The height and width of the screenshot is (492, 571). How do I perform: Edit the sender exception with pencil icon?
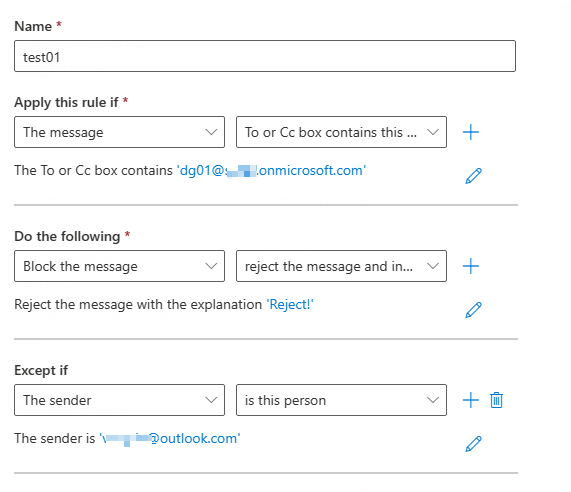coord(473,444)
